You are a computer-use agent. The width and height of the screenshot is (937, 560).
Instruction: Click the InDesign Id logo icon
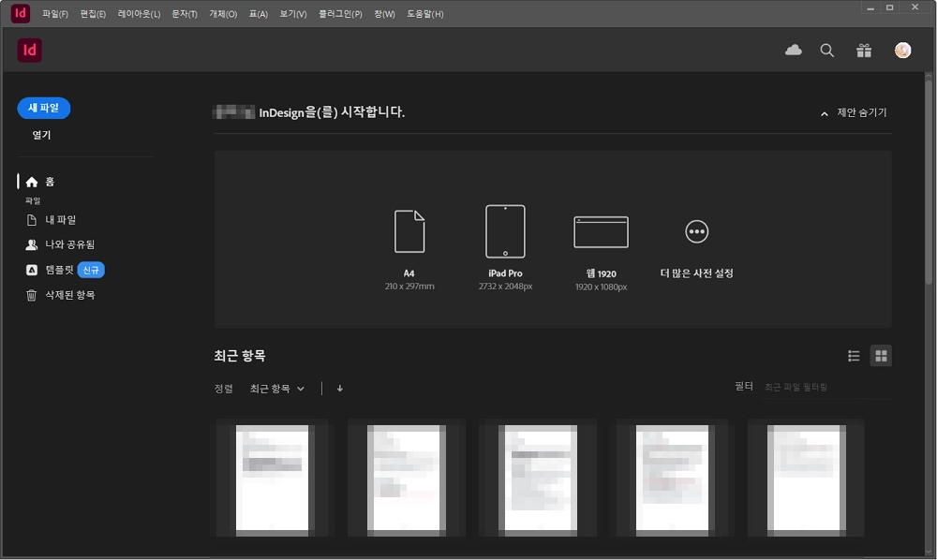pos(27,50)
